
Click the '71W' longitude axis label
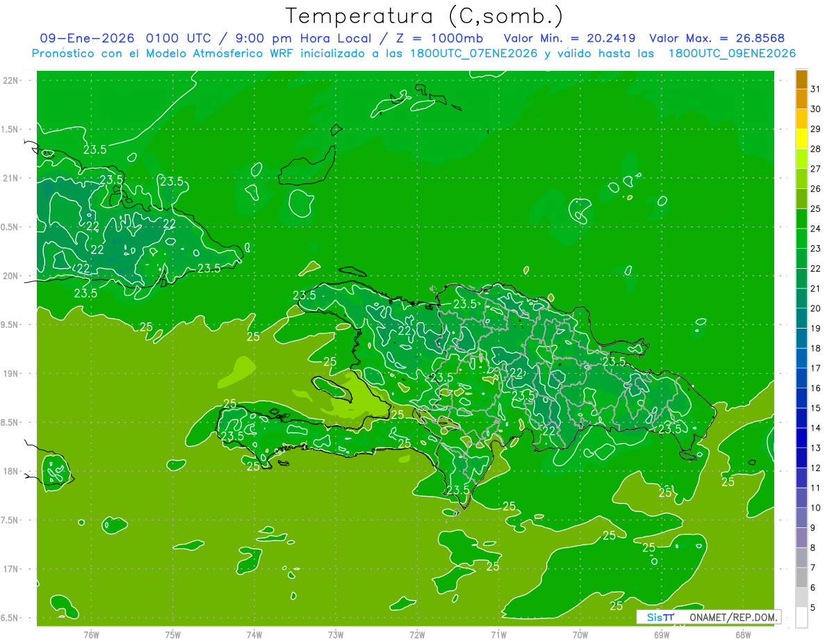click(x=498, y=635)
